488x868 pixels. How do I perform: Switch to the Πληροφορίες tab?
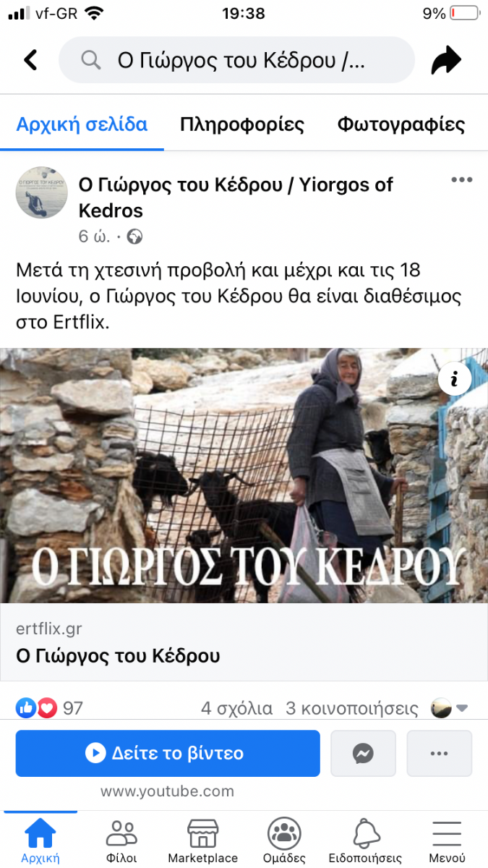242,124
